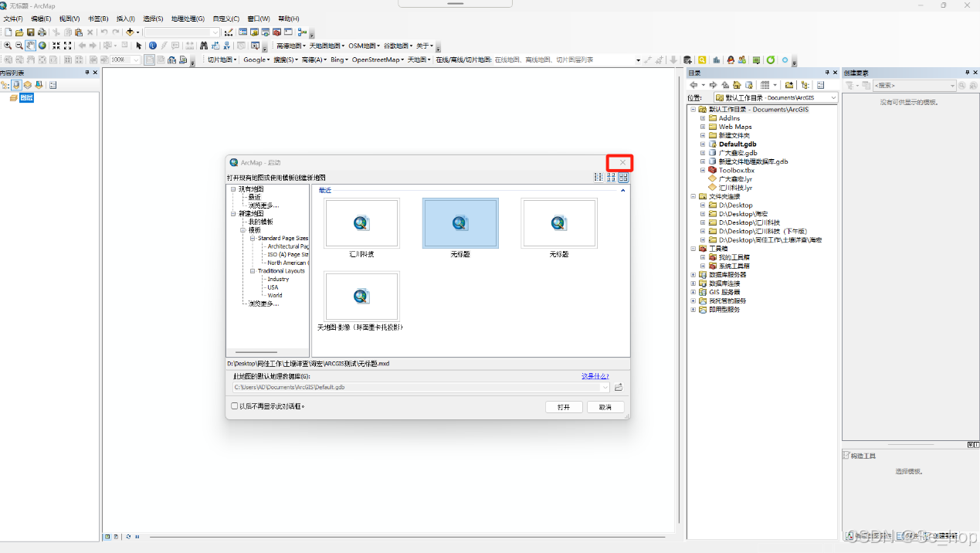Select the black arrow Select Elements tool

pos(139,46)
